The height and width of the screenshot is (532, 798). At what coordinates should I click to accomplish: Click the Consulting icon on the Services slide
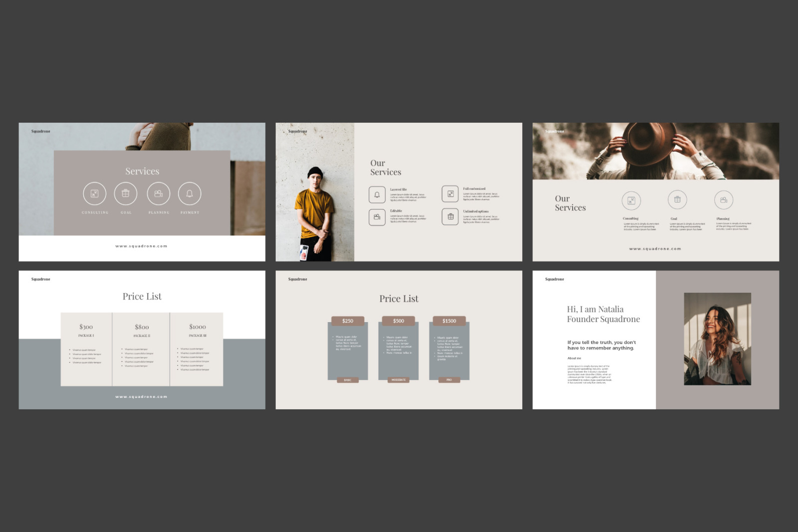tap(94, 193)
